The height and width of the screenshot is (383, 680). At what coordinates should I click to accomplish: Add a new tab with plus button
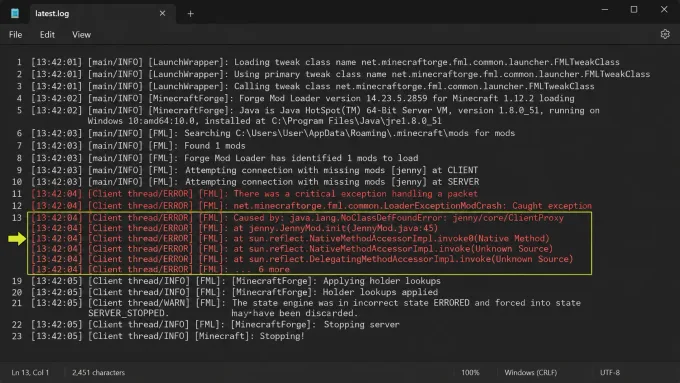[190, 14]
